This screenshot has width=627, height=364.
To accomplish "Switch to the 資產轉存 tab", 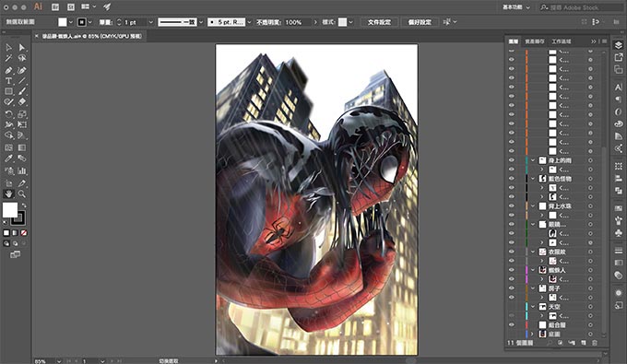I will (534, 41).
